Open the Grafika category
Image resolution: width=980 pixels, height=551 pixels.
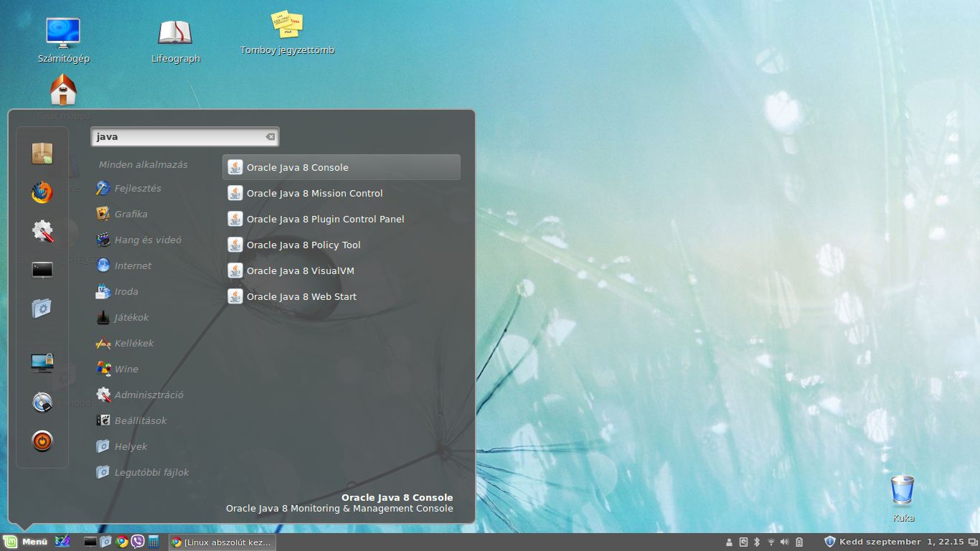click(131, 214)
